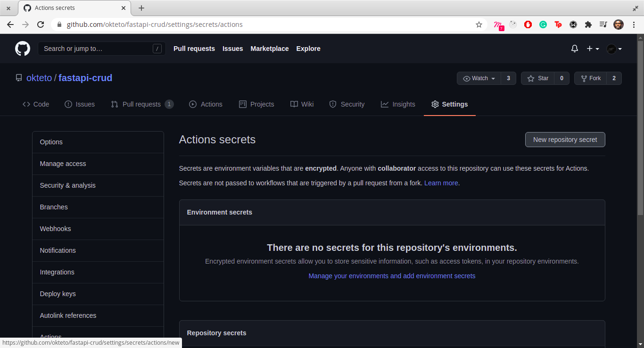Image resolution: width=644 pixels, height=348 pixels.
Task: Open the plus create-new dropdown
Action: [x=593, y=49]
